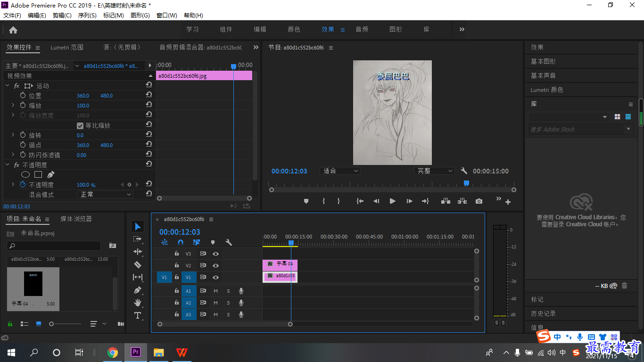The height and width of the screenshot is (362, 644).
Task: Click Libraries grid view icon
Action: [x=617, y=117]
